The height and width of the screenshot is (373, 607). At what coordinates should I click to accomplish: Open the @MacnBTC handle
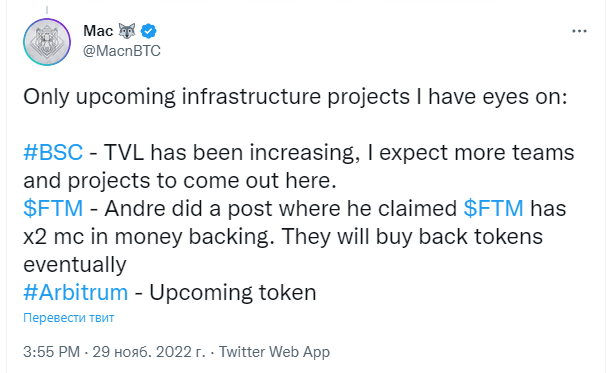pyautogui.click(x=122, y=51)
